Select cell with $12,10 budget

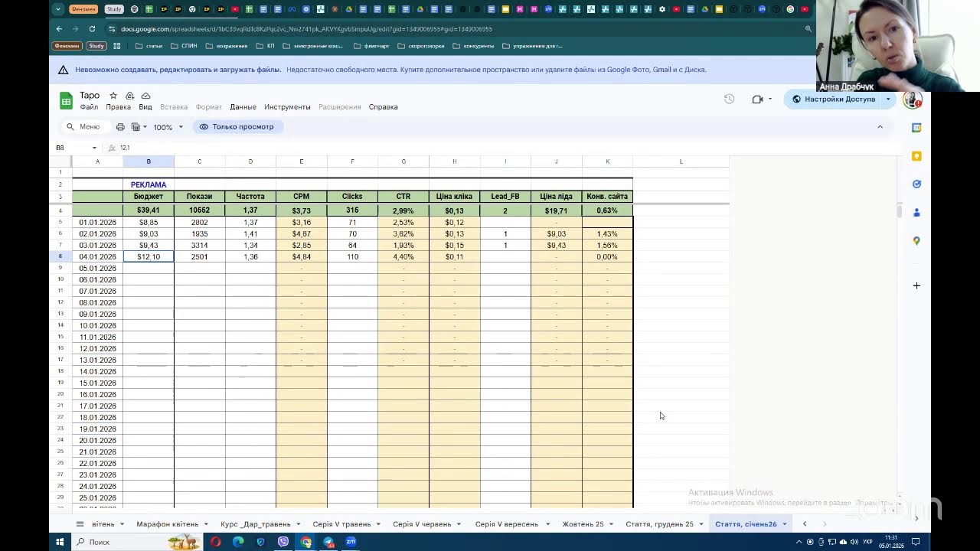[149, 257]
